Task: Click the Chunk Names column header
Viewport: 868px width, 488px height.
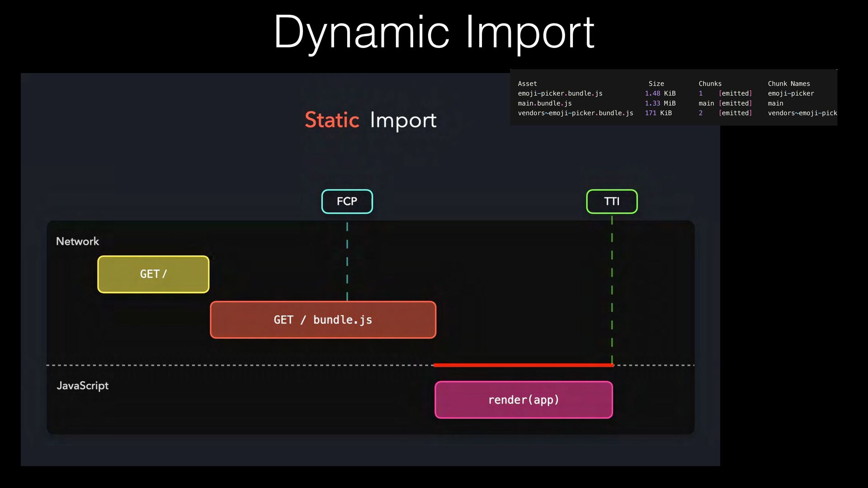Action: [x=789, y=84]
